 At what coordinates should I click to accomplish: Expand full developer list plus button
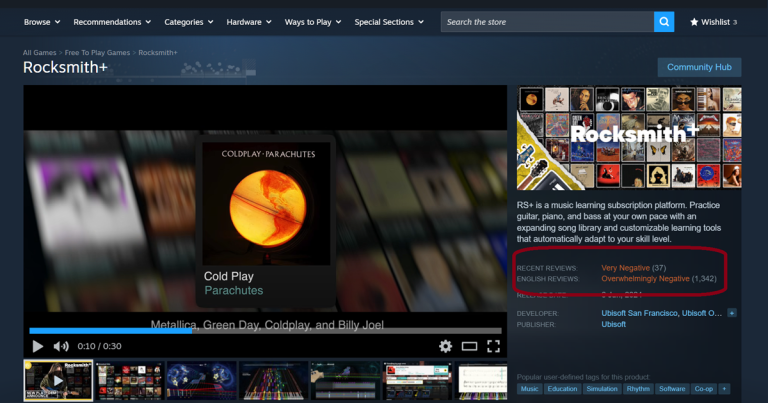coord(732,313)
